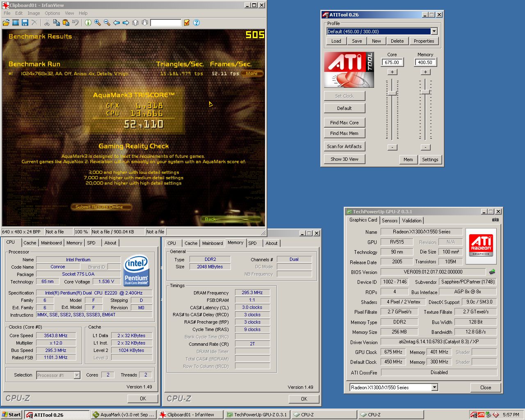Click the Show 3D View button
Viewport: 525px width, 420px height.
point(345,159)
